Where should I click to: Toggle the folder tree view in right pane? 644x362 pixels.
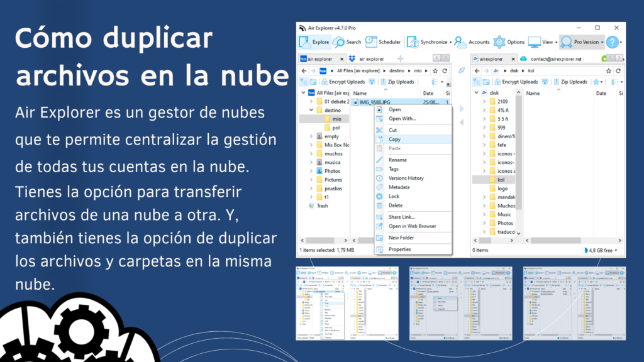pyautogui.click(x=477, y=82)
